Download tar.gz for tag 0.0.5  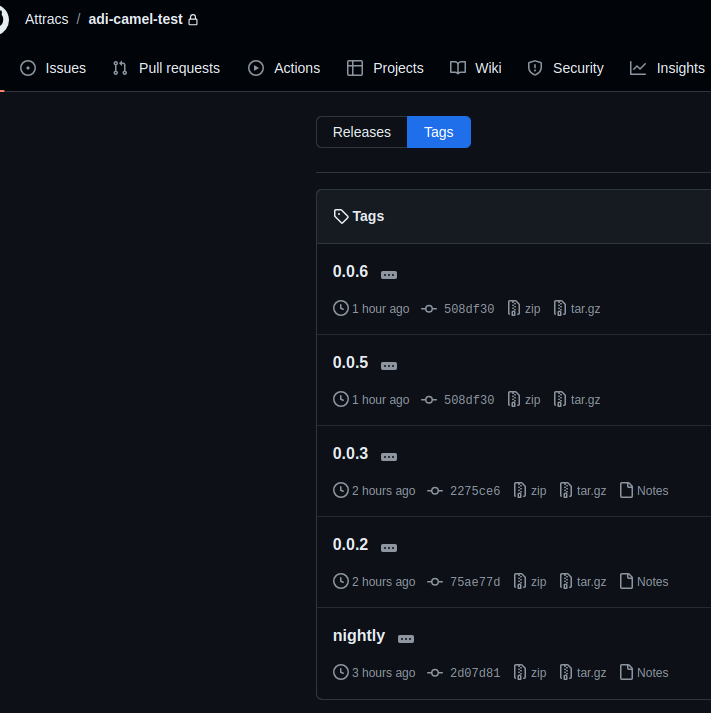click(x=577, y=400)
